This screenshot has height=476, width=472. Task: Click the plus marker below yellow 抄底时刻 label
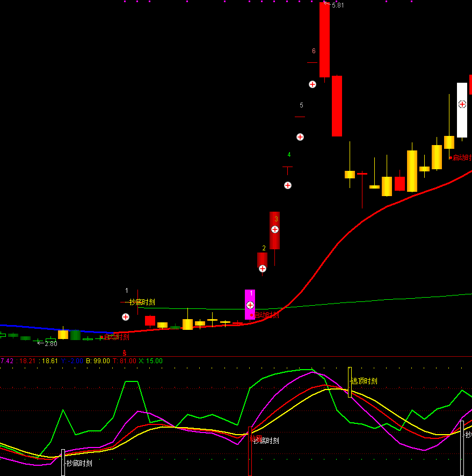coord(126,317)
